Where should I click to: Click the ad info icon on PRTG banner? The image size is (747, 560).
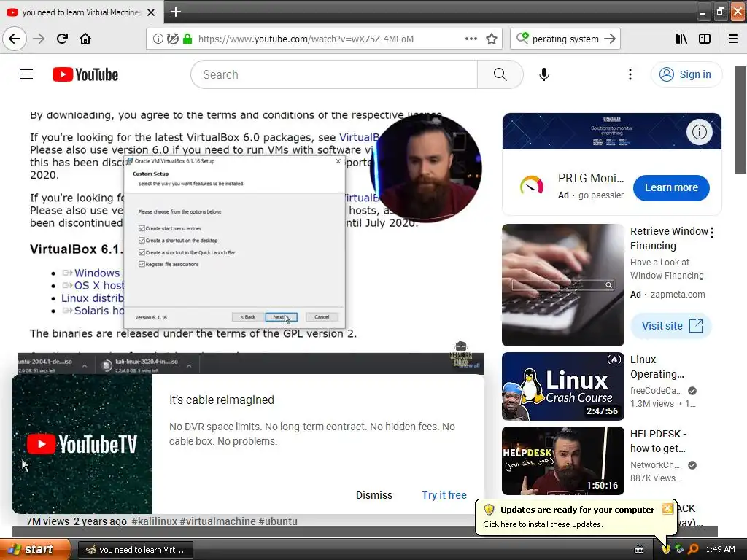click(x=699, y=132)
